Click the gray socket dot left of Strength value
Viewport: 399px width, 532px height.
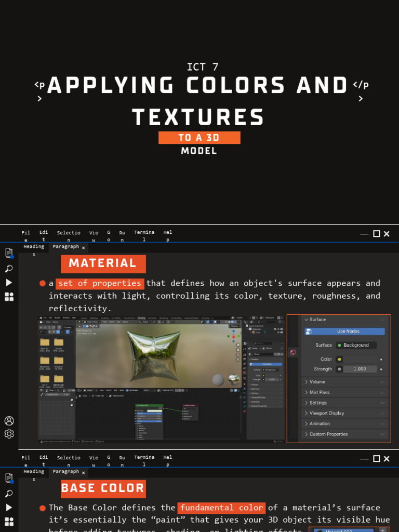[x=339, y=369]
